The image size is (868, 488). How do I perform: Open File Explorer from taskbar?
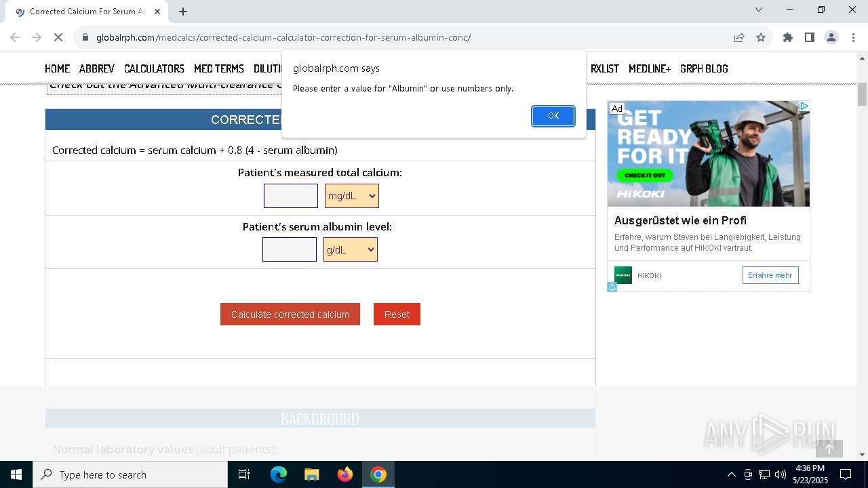[x=311, y=474]
